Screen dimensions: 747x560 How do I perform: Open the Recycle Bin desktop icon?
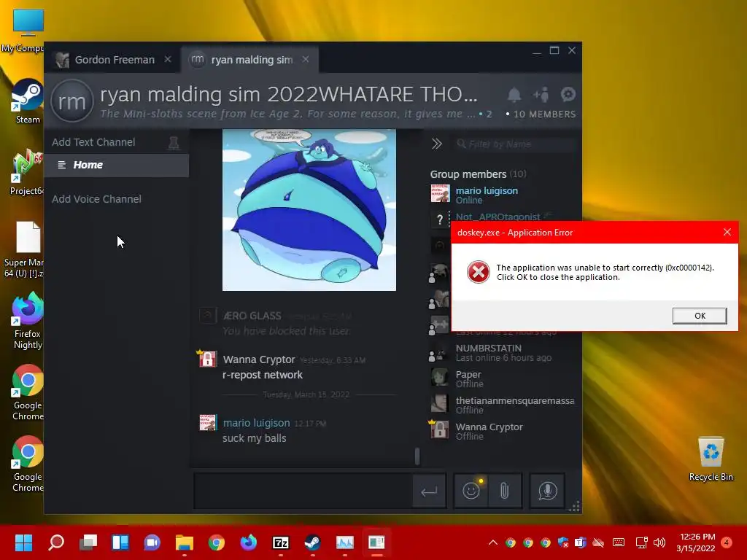coord(711,459)
